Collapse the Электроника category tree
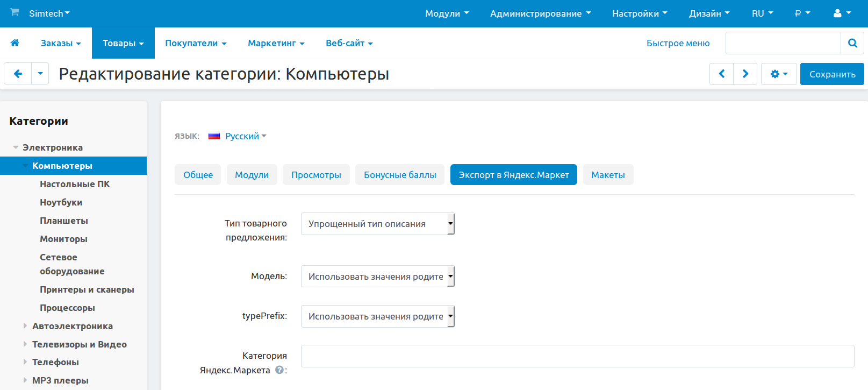Screen dimensions: 868x390 pyautogui.click(x=16, y=147)
